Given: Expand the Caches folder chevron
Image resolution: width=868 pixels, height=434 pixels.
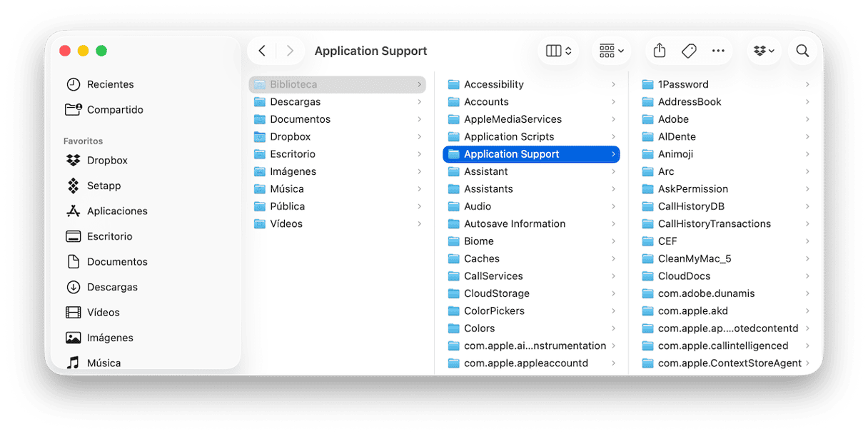Looking at the screenshot, I should pyautogui.click(x=613, y=258).
